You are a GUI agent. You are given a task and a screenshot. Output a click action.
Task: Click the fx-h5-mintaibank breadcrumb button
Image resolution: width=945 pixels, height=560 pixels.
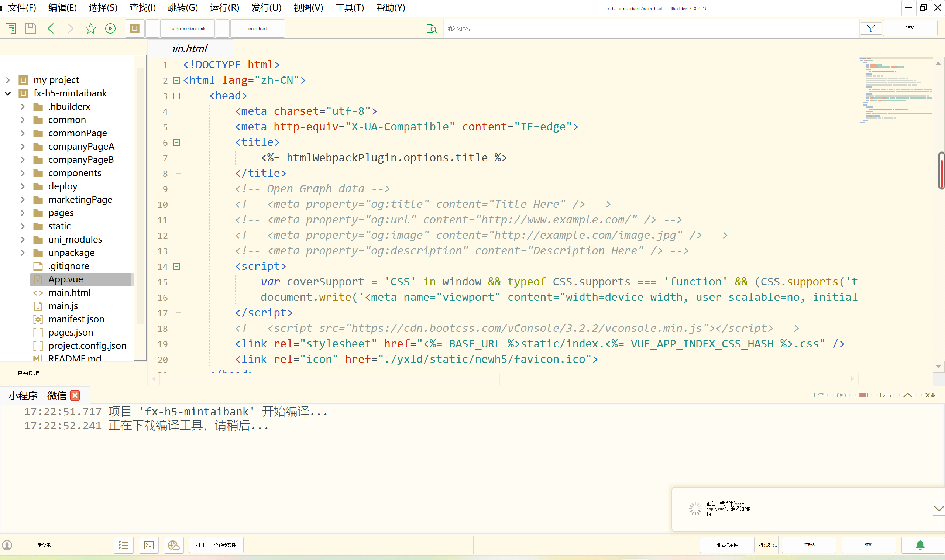point(188,28)
